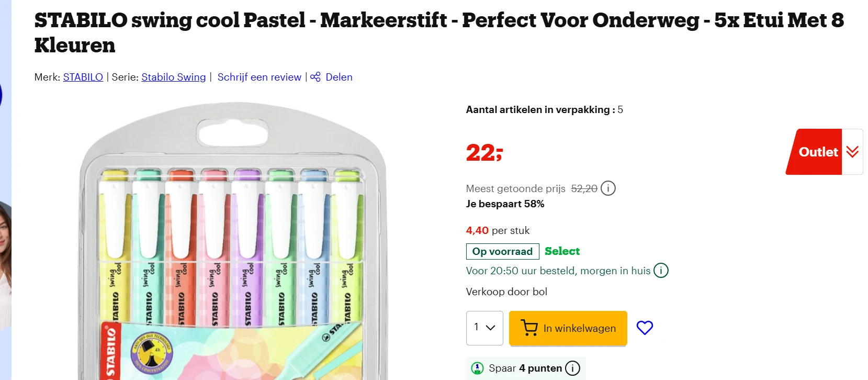The width and height of the screenshot is (868, 380).
Task: Click the info icon after morgen in huis
Action: click(661, 271)
